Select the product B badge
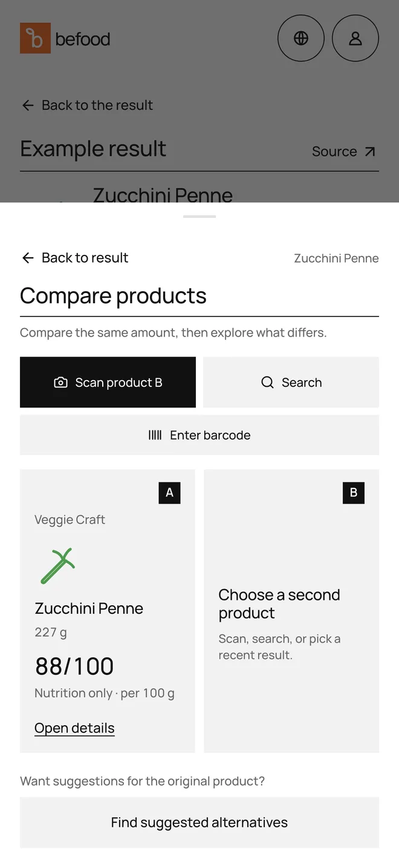 click(x=354, y=493)
